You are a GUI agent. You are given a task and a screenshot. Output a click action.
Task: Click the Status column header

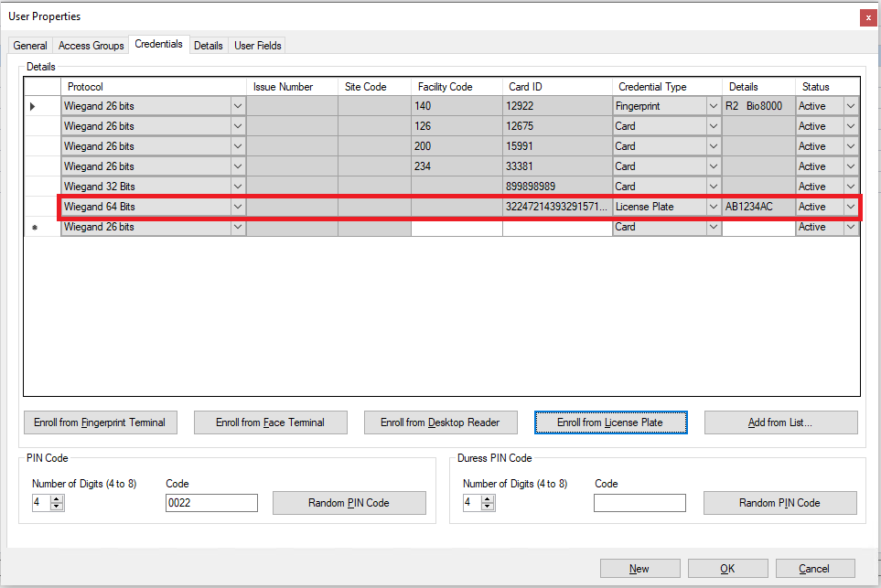click(x=828, y=87)
